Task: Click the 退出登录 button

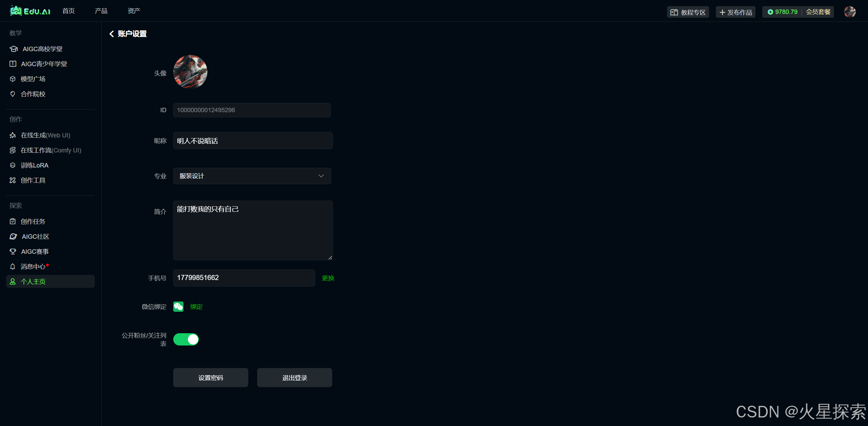Action: pos(294,378)
